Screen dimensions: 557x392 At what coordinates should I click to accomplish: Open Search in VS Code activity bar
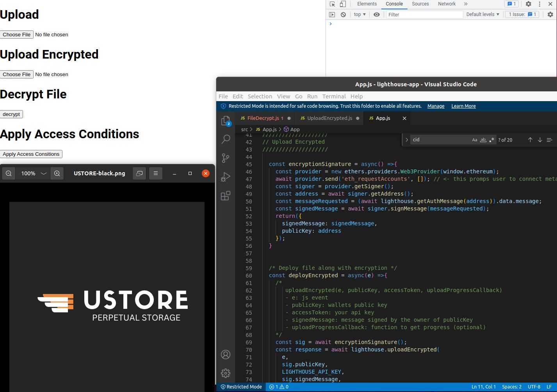point(226,139)
